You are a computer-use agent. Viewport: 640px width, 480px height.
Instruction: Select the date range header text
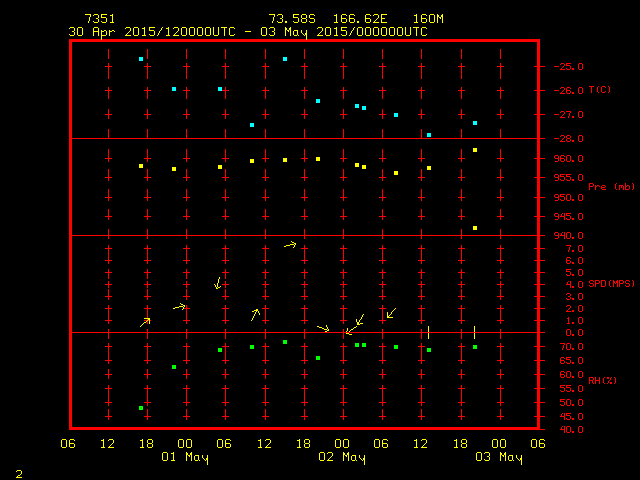247,31
